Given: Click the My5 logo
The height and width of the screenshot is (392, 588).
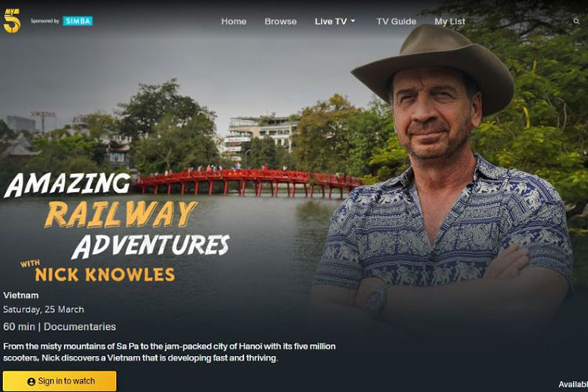Looking at the screenshot, I should 12,21.
